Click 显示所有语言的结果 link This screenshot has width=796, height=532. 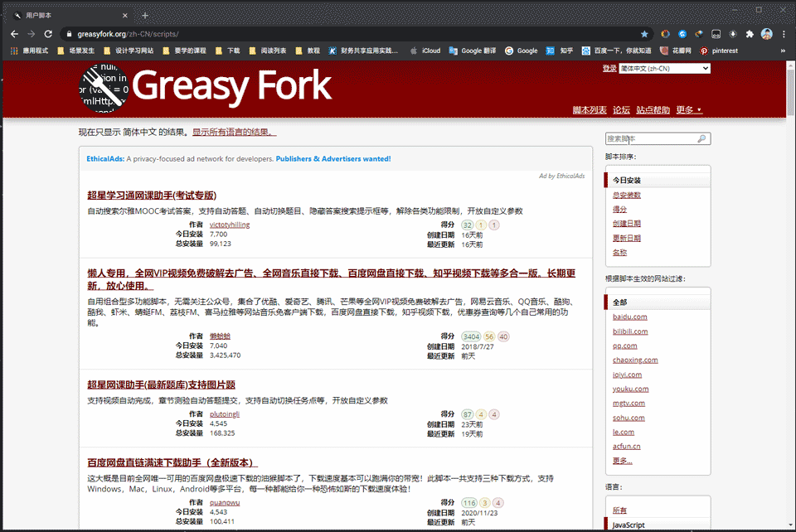point(234,133)
